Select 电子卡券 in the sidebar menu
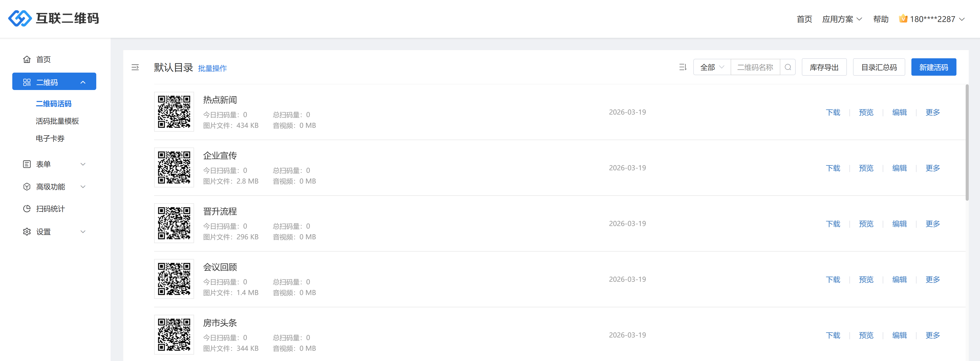This screenshot has width=980, height=361. point(50,138)
